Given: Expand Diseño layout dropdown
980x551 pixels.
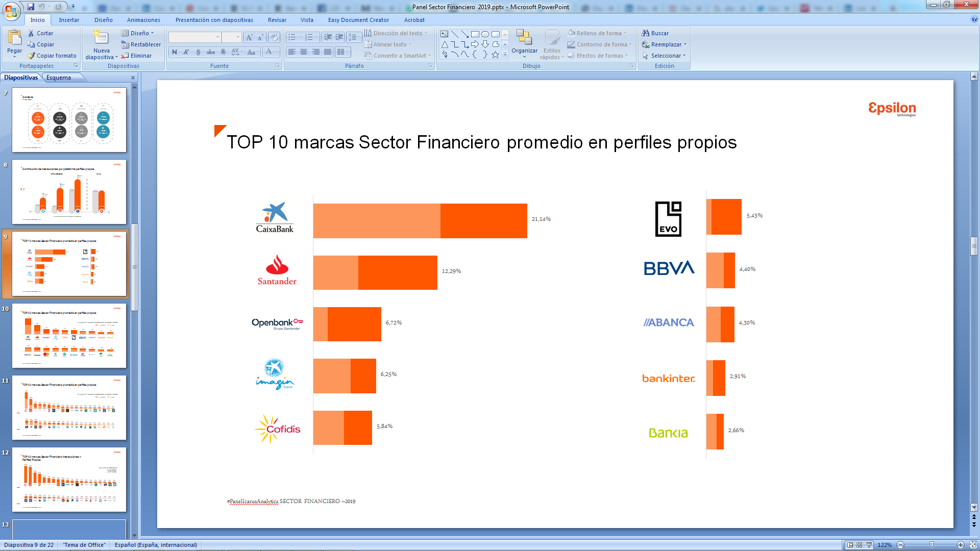Looking at the screenshot, I should [x=137, y=33].
